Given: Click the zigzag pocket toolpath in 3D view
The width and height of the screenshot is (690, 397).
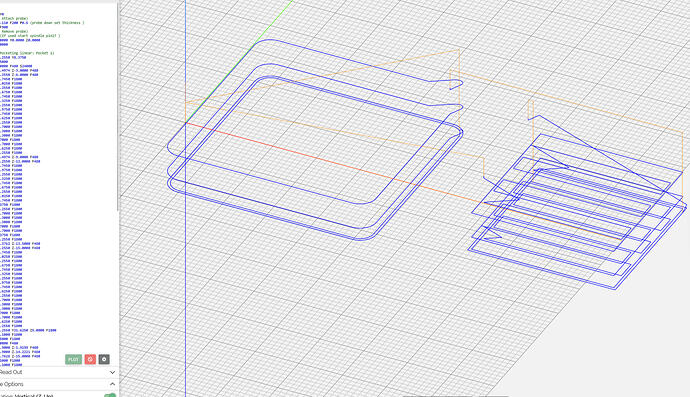Looking at the screenshot, I should 577,202.
